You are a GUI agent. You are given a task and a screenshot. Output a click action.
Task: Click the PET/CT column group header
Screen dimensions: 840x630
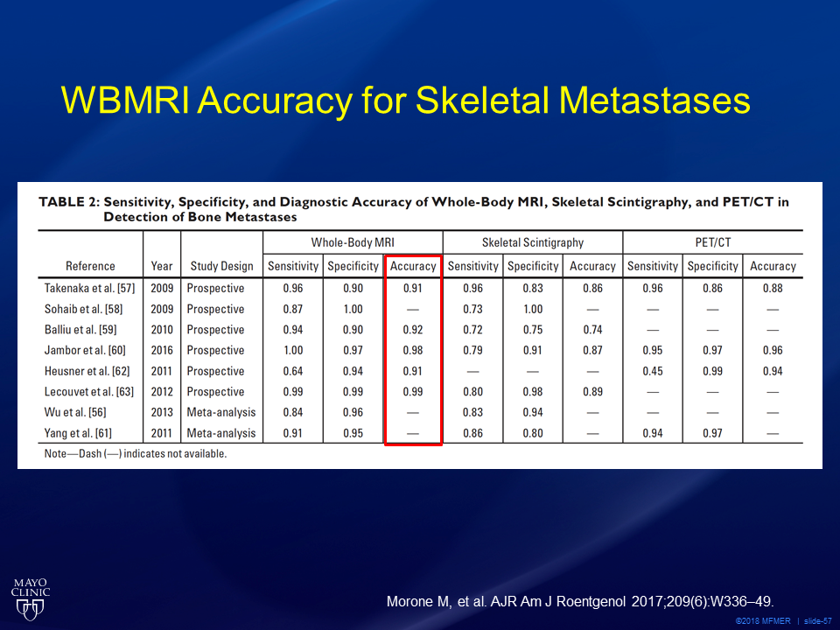click(712, 242)
